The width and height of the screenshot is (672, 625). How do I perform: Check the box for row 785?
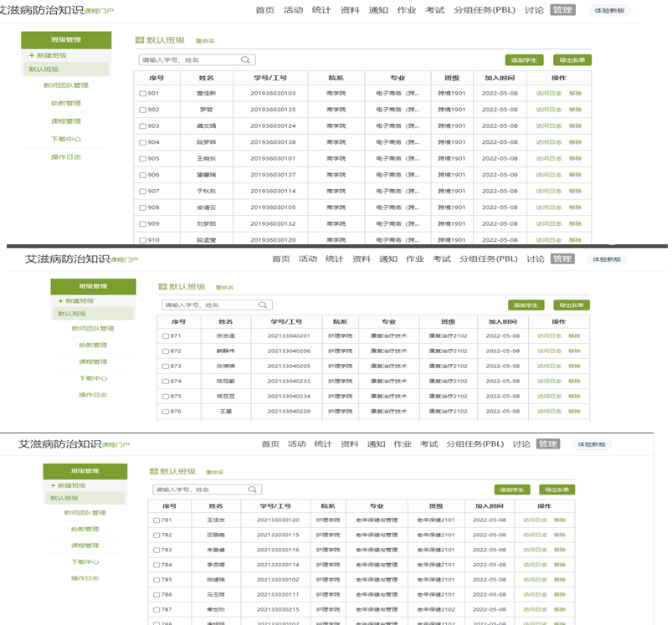click(156, 579)
